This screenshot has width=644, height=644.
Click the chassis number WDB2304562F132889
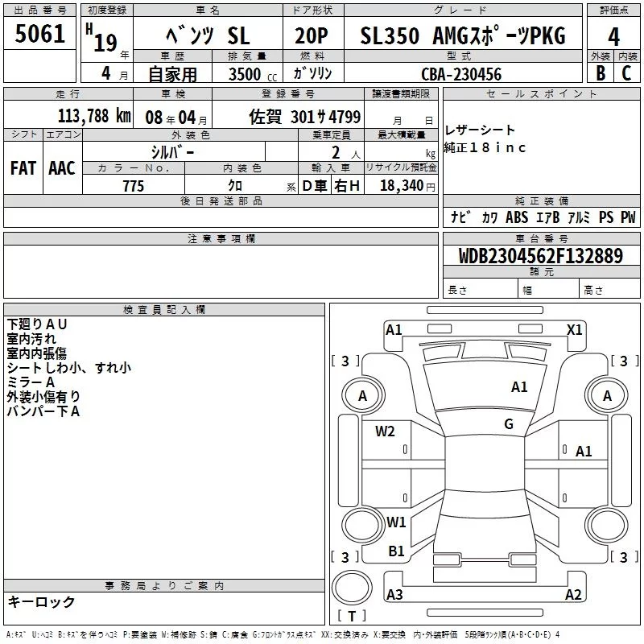point(541,256)
